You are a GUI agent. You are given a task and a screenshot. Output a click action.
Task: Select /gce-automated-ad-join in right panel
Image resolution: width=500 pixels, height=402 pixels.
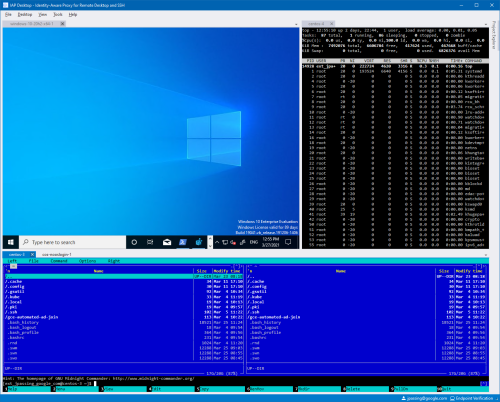366,317
